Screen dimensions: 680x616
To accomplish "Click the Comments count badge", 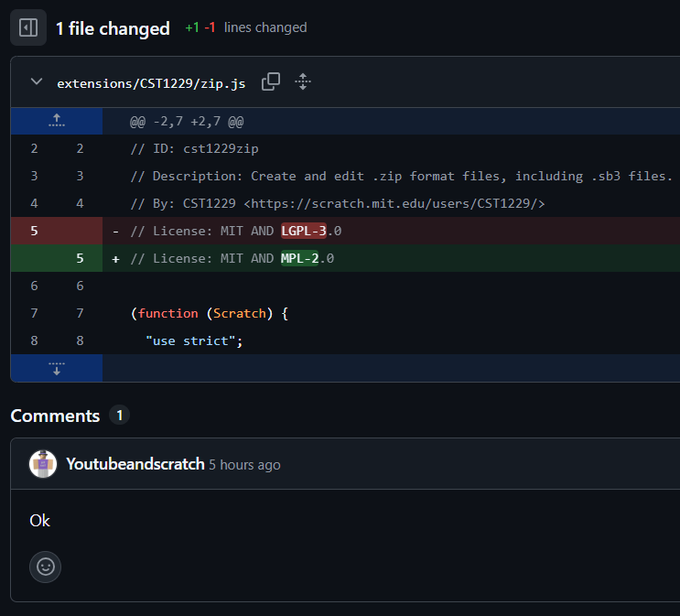I will click(119, 416).
